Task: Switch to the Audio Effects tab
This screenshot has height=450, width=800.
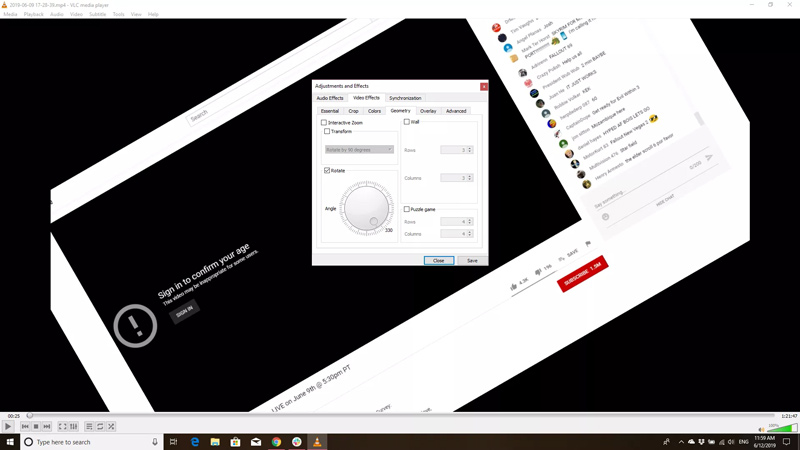Action: pos(330,98)
